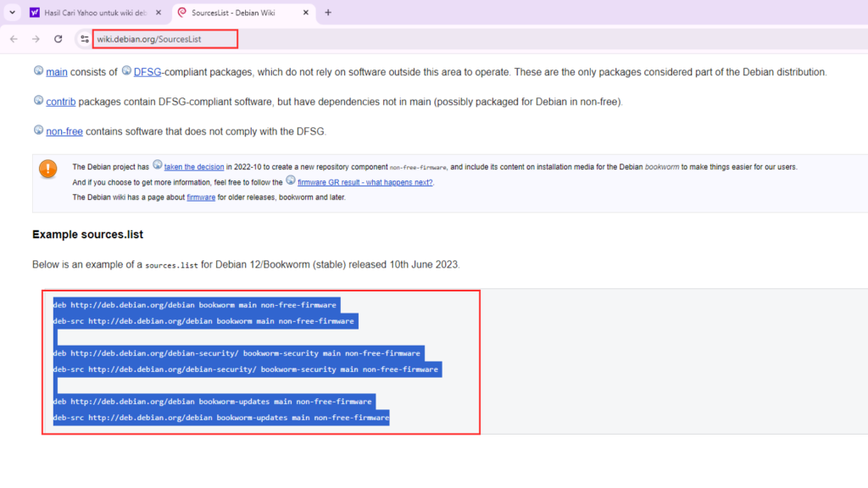Click the globe icon before 'main' link
This screenshot has width=868, height=488.
(x=38, y=71)
